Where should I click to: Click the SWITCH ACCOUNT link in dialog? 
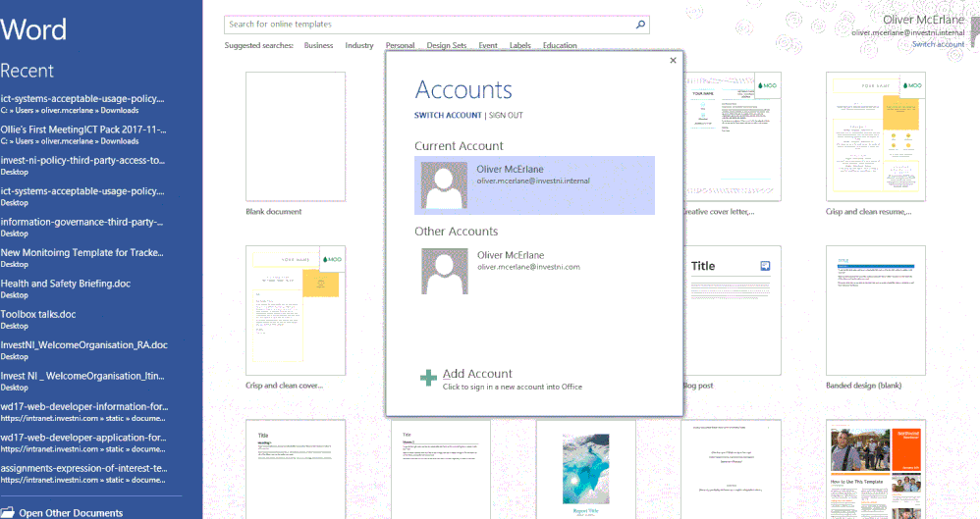coord(448,116)
